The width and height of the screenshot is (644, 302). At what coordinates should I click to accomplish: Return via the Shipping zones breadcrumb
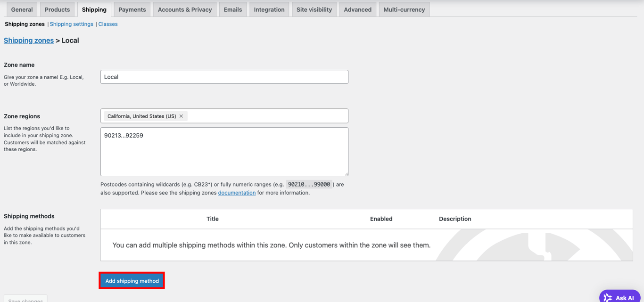pyautogui.click(x=28, y=40)
